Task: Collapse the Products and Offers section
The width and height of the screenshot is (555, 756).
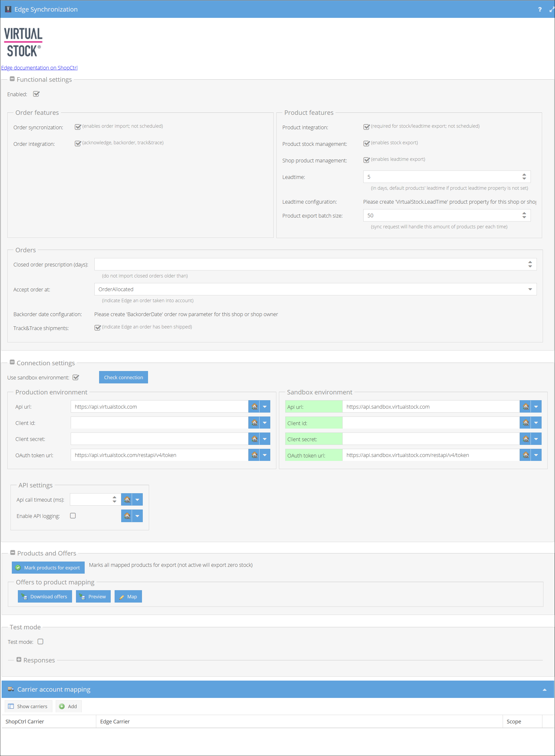Action: point(13,553)
